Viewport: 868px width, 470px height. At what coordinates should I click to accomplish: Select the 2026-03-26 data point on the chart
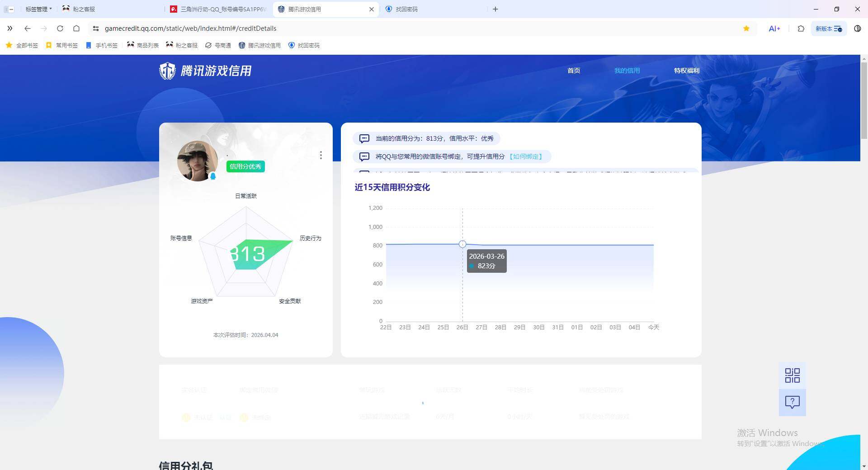click(462, 244)
